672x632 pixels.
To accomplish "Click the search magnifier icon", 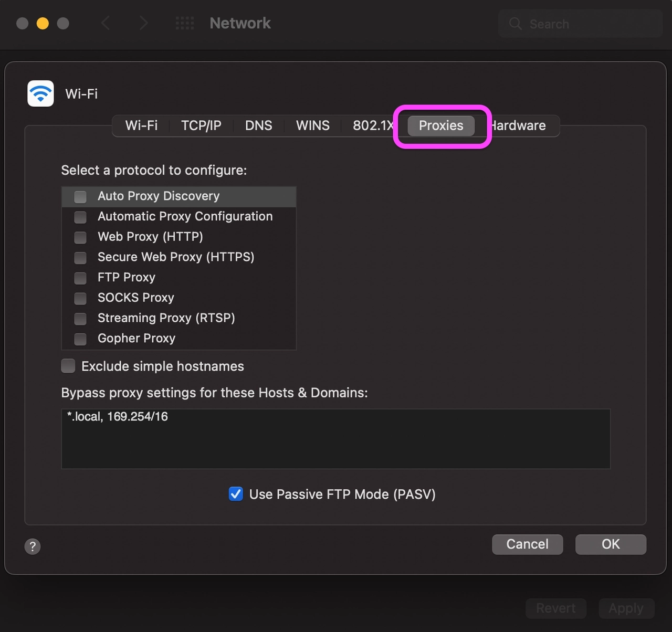I will click(x=515, y=24).
